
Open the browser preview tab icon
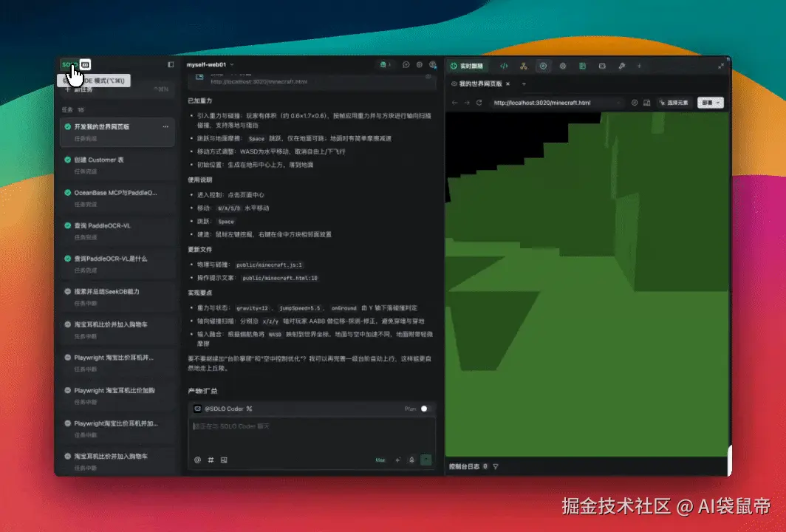click(x=543, y=66)
